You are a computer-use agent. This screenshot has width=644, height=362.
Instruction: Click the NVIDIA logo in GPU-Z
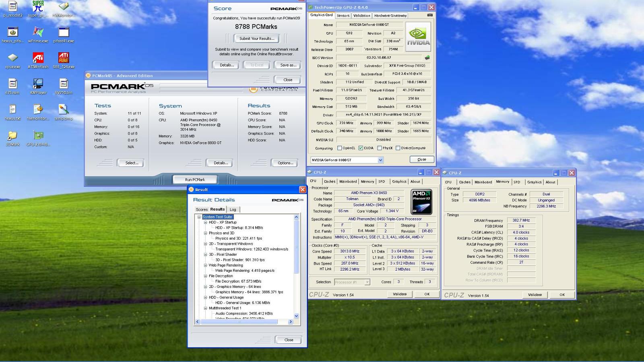click(418, 37)
